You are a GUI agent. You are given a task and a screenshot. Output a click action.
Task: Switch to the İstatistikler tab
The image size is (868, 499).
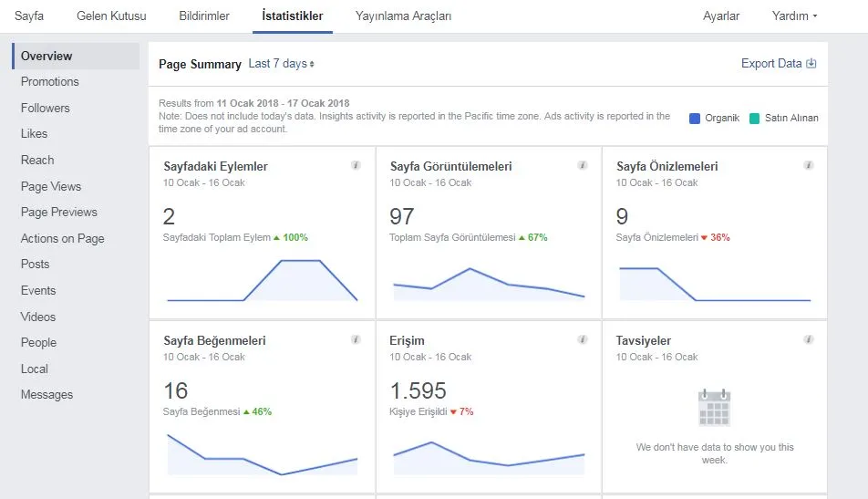point(293,16)
